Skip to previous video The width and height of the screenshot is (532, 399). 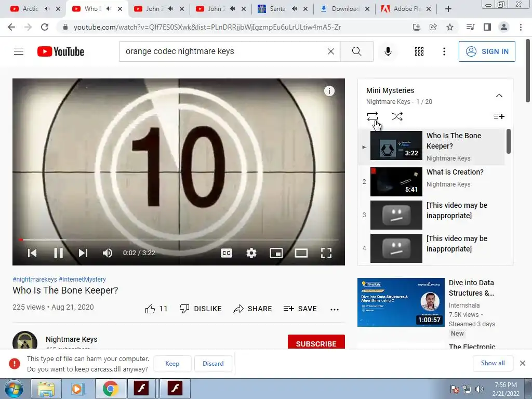click(x=32, y=253)
